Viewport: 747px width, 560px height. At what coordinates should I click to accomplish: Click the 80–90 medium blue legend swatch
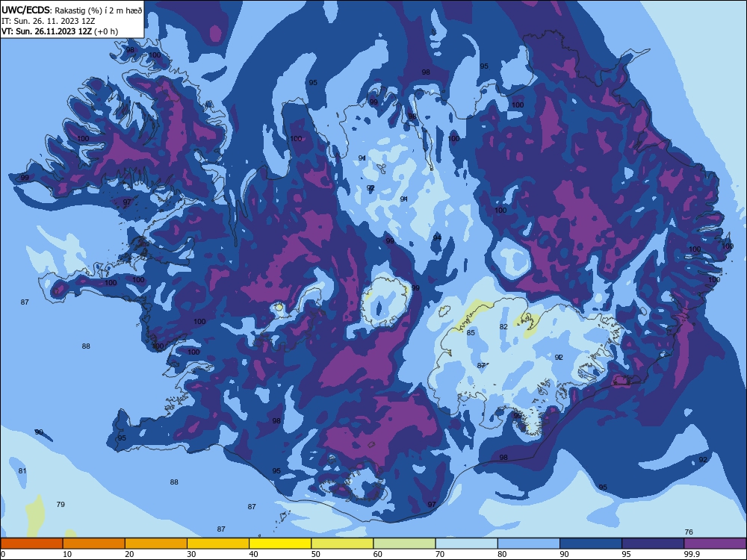(x=529, y=544)
